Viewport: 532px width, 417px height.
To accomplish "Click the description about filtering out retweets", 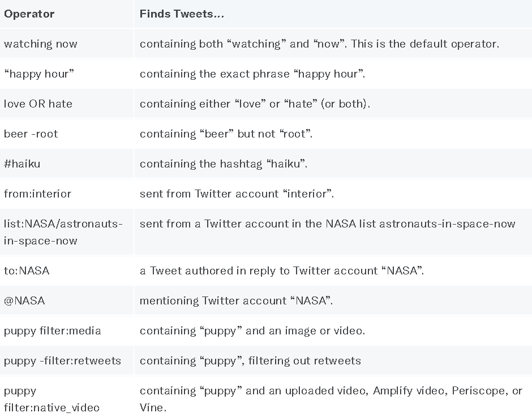I will tap(250, 361).
